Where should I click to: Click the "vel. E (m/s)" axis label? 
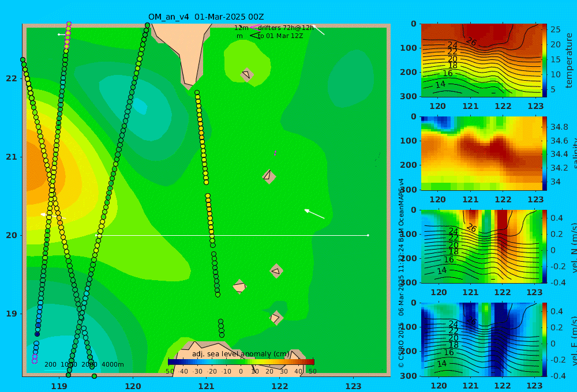(x=574, y=341)
